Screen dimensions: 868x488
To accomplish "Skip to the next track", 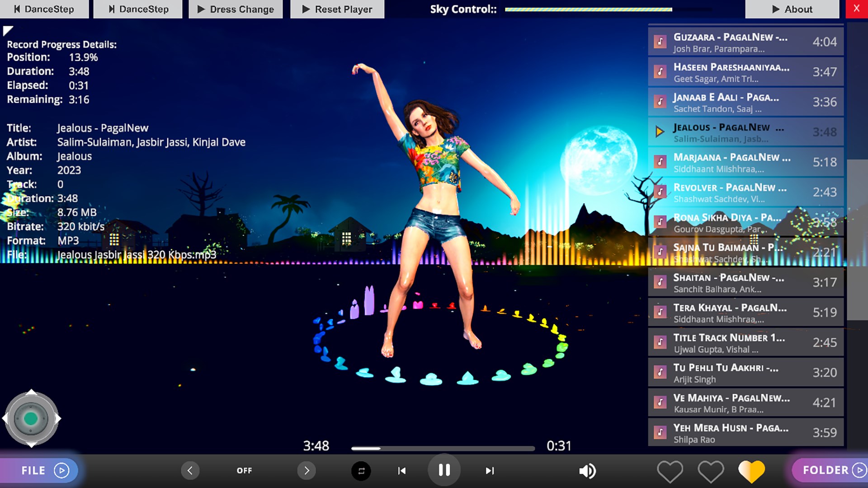I will [490, 471].
